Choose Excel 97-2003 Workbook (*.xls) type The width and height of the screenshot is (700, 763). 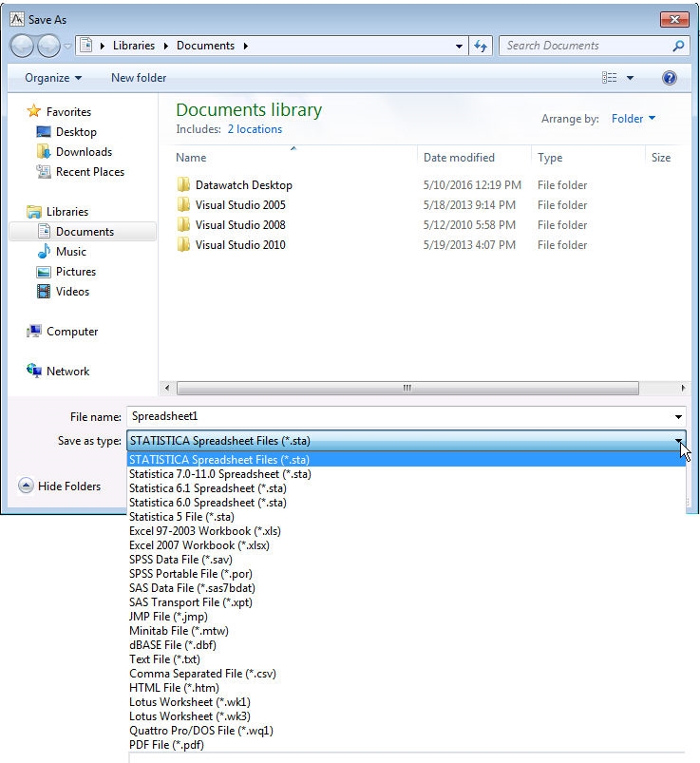point(407,531)
